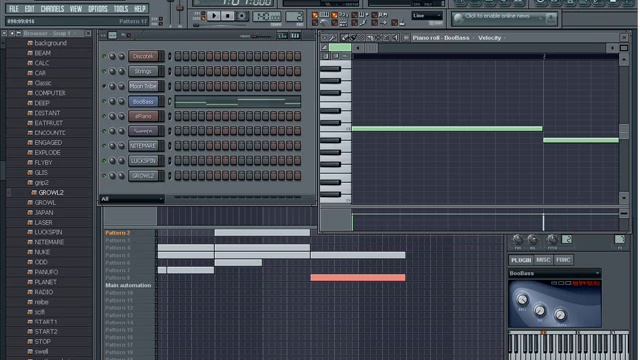Open the VIEW menu

click(x=76, y=9)
